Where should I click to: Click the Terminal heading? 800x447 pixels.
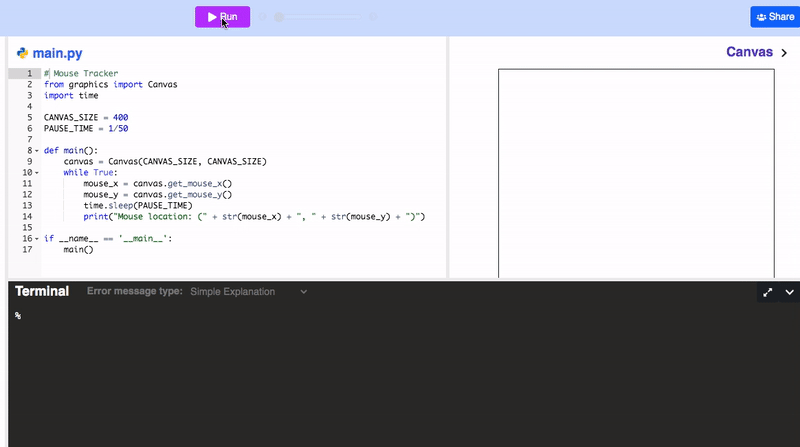(x=42, y=291)
